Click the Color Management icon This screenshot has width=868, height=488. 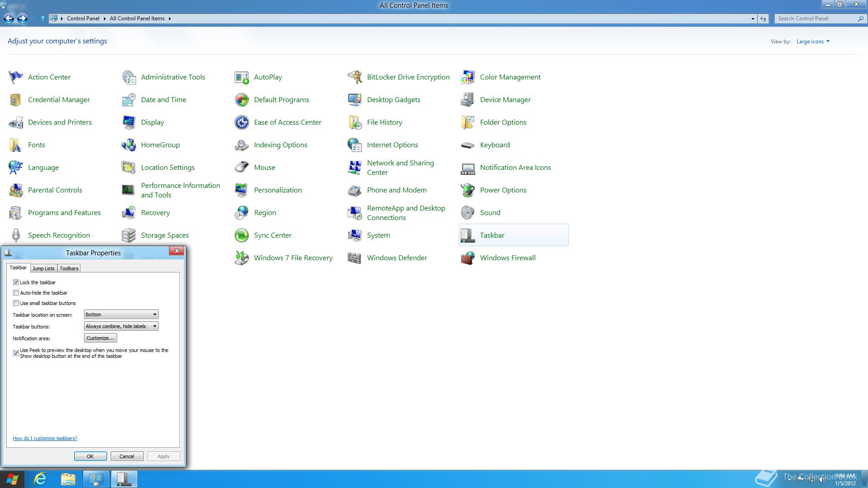coord(468,77)
